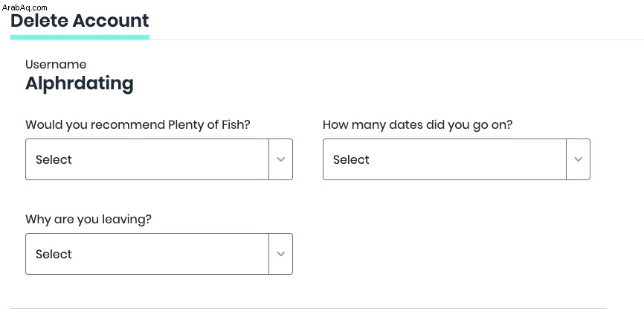Open the Why are you leaving select box

point(159,254)
